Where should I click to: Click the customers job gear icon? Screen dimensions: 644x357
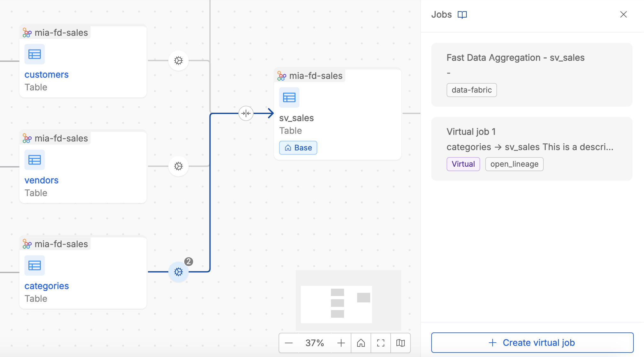coord(178,60)
